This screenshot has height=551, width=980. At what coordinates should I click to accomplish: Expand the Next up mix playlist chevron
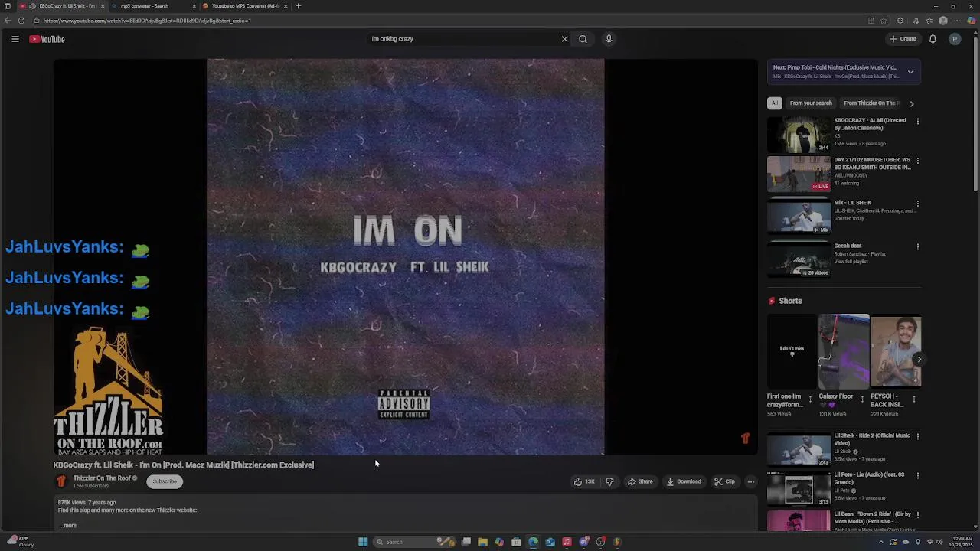pyautogui.click(x=910, y=72)
